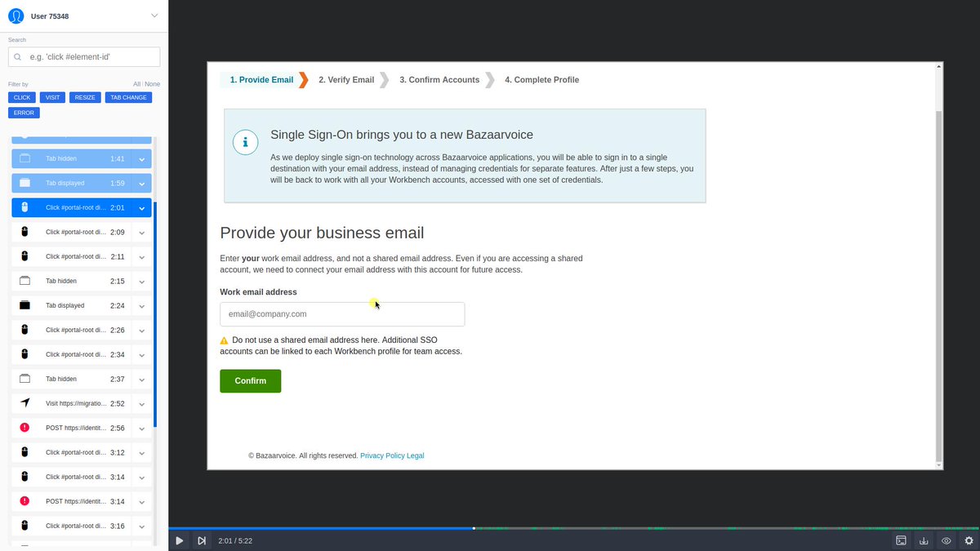Image resolution: width=980 pixels, height=551 pixels.
Task: Toggle the VISIT filter
Action: [52, 98]
